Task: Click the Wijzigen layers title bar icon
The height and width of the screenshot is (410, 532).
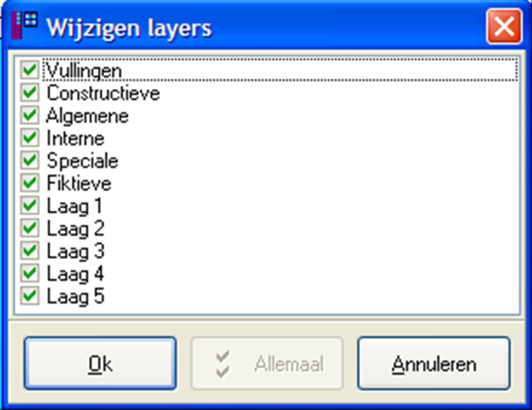Action: tap(24, 26)
